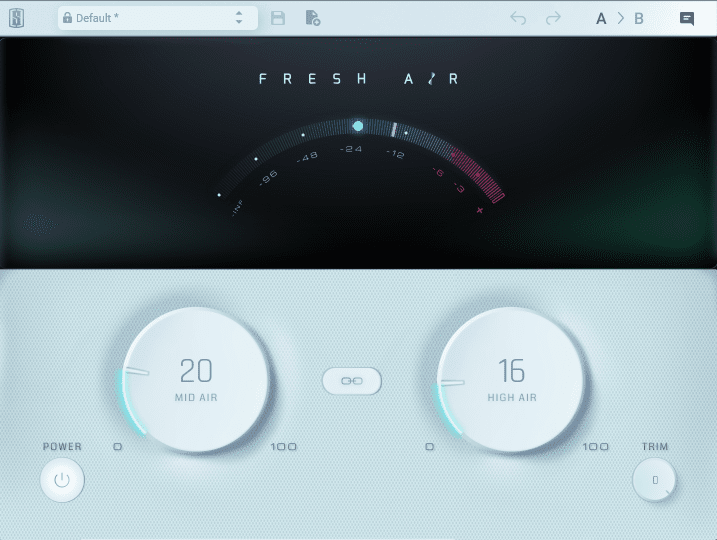Viewport: 717px width, 540px height.
Task: Click the Slate Digital logo icon
Action: click(x=17, y=18)
